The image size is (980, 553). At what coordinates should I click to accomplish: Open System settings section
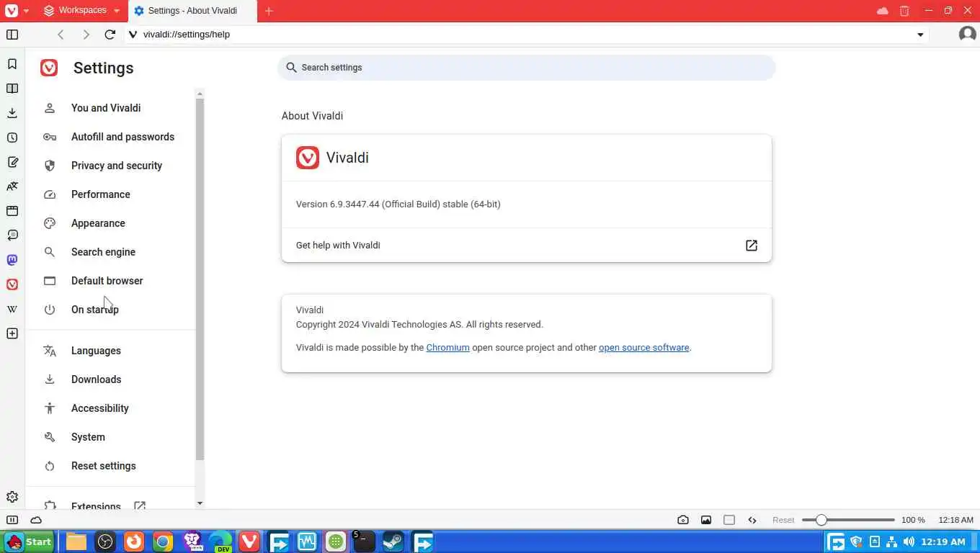pyautogui.click(x=88, y=437)
